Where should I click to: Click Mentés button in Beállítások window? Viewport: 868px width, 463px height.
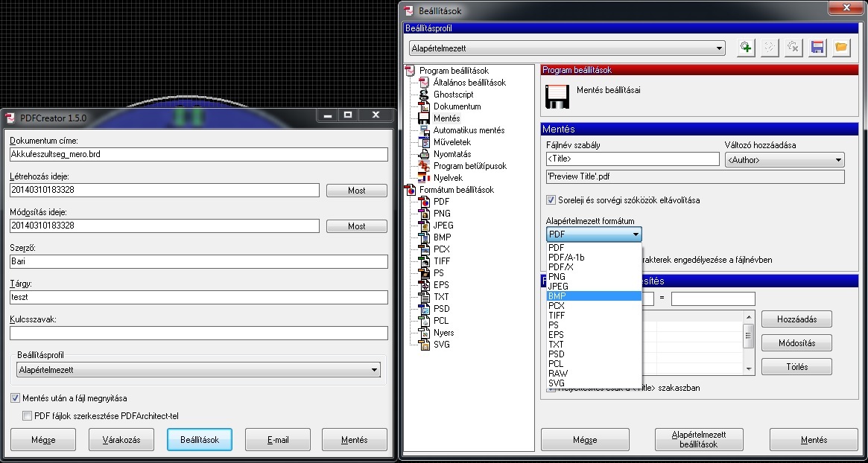pyautogui.click(x=814, y=440)
